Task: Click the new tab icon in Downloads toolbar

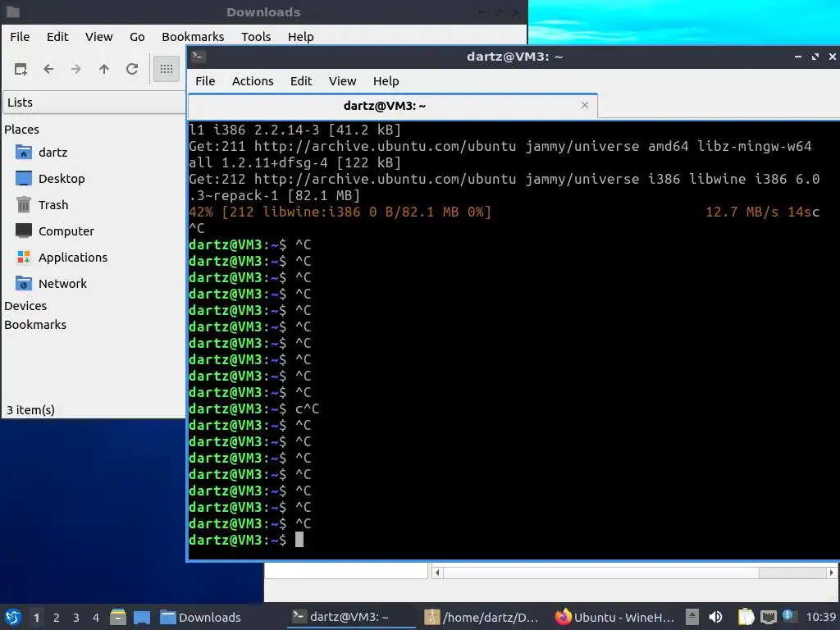Action: click(x=21, y=69)
